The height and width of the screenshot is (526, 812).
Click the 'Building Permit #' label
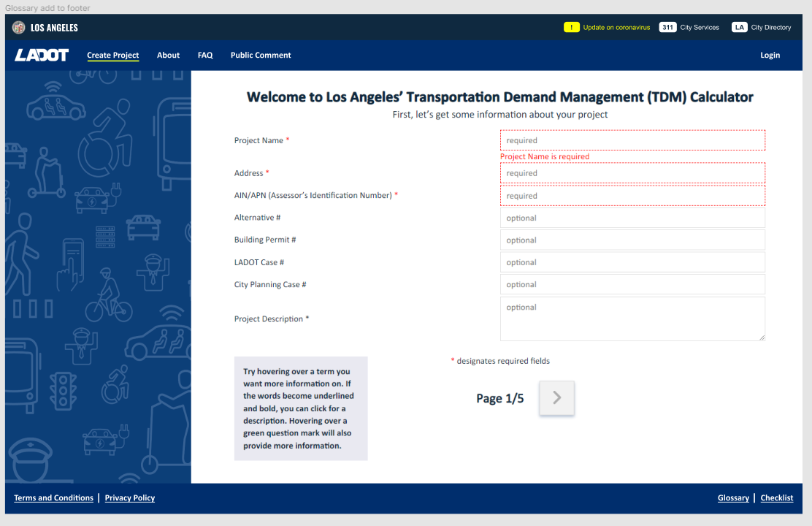pyautogui.click(x=265, y=240)
